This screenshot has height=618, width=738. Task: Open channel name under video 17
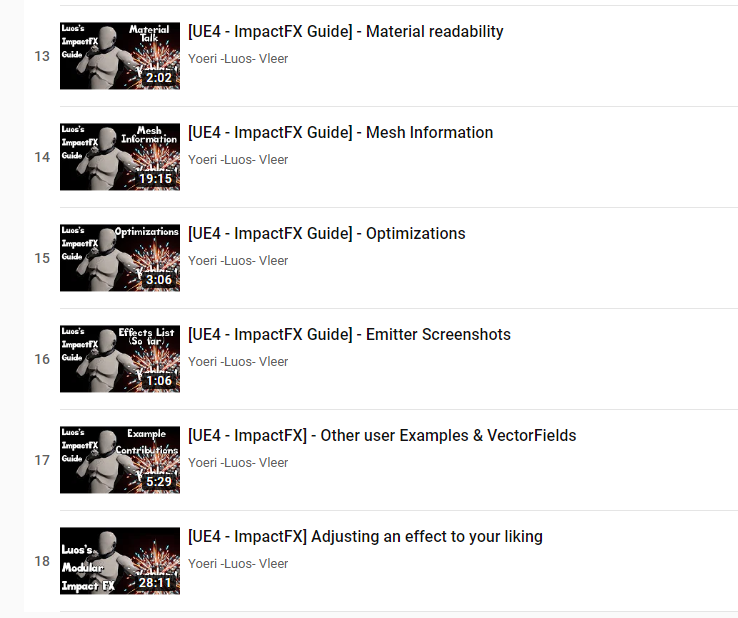click(x=238, y=463)
